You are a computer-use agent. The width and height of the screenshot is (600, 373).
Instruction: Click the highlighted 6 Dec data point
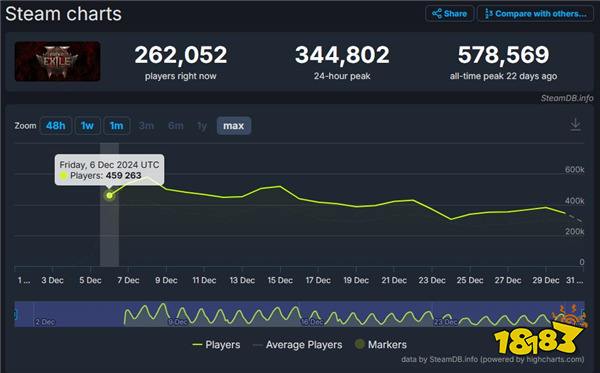(109, 195)
